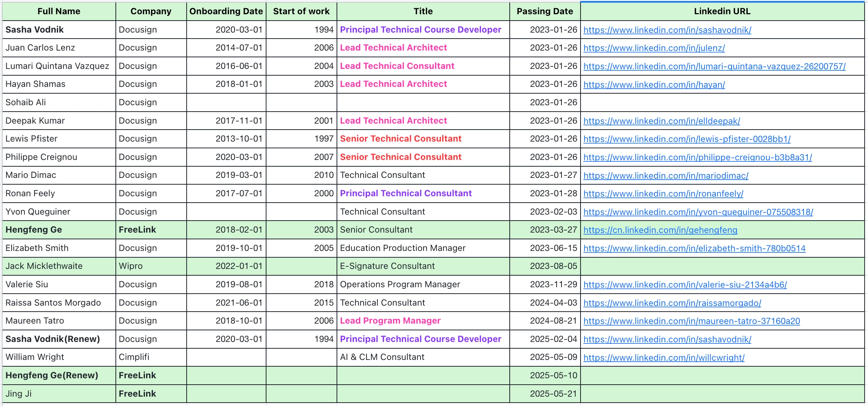This screenshot has height=406, width=868.
Task: Select the Deepak Kumar name cell
Action: coord(59,121)
